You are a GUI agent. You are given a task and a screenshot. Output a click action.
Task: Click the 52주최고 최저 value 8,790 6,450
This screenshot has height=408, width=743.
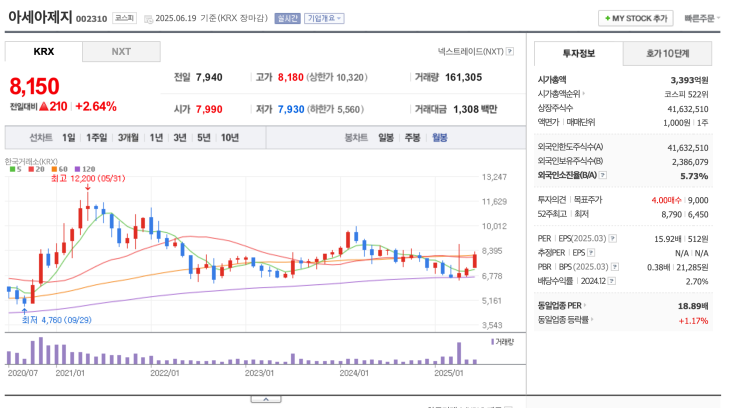tap(685, 215)
